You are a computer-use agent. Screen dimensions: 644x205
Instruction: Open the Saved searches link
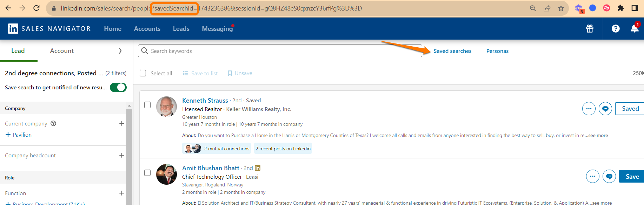pos(452,51)
